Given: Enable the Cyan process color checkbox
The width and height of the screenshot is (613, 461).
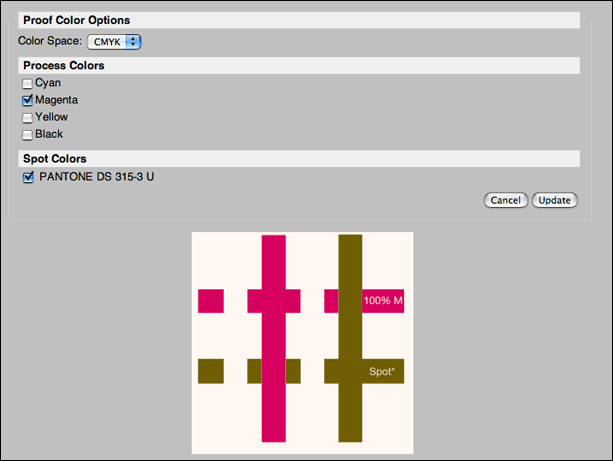Looking at the screenshot, I should (x=27, y=84).
